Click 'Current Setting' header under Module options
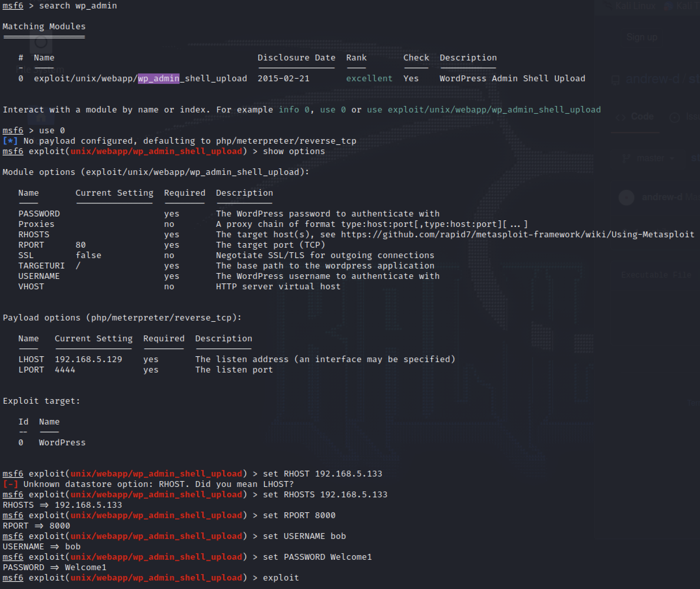 click(x=114, y=193)
